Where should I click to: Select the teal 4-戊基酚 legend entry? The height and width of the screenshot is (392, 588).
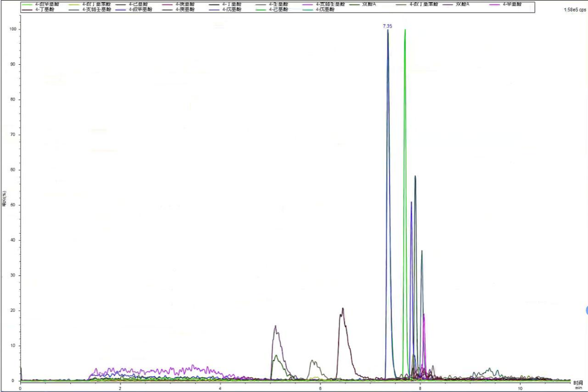tap(325, 10)
